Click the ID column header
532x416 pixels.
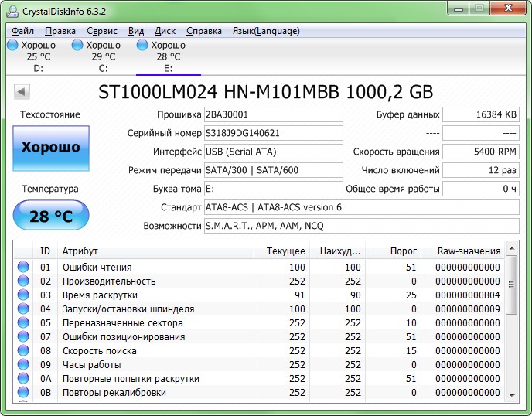pyautogui.click(x=45, y=251)
